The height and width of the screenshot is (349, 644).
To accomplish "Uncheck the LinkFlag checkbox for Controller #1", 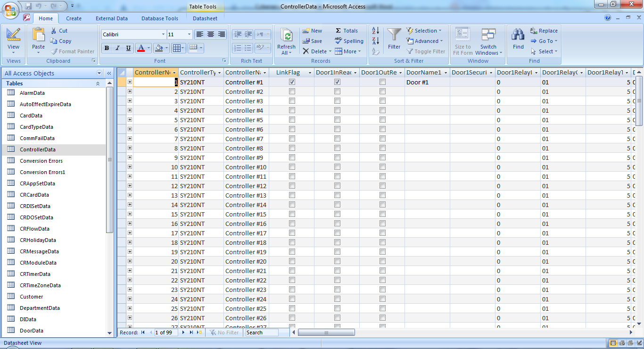I will [x=292, y=82].
